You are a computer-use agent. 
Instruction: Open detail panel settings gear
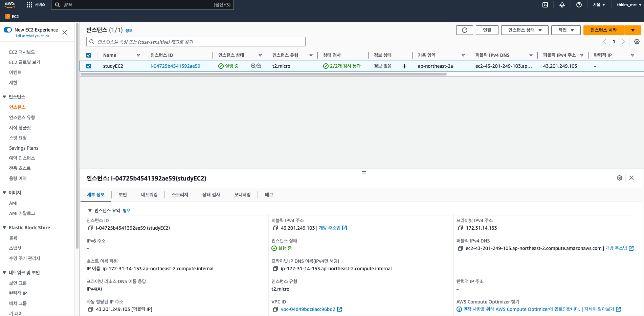pos(620,178)
